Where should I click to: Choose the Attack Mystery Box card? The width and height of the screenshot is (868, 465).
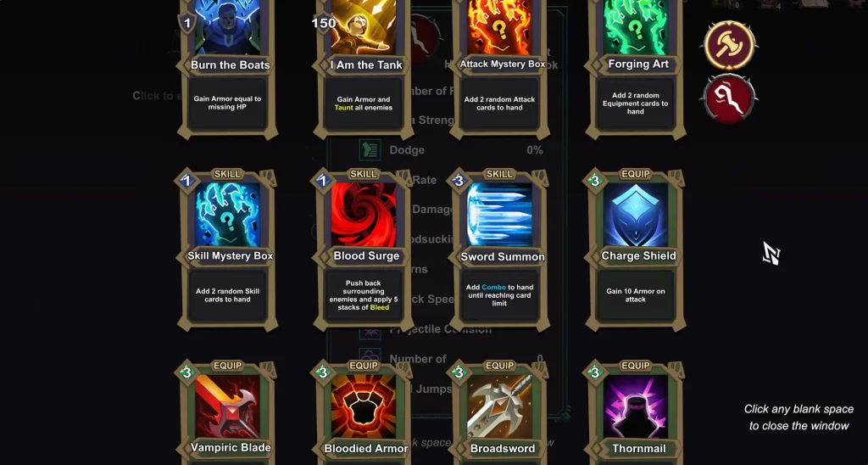click(x=499, y=66)
